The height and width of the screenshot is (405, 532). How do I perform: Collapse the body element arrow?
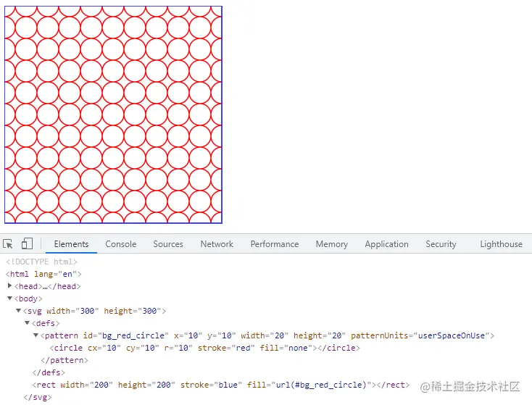[10, 298]
